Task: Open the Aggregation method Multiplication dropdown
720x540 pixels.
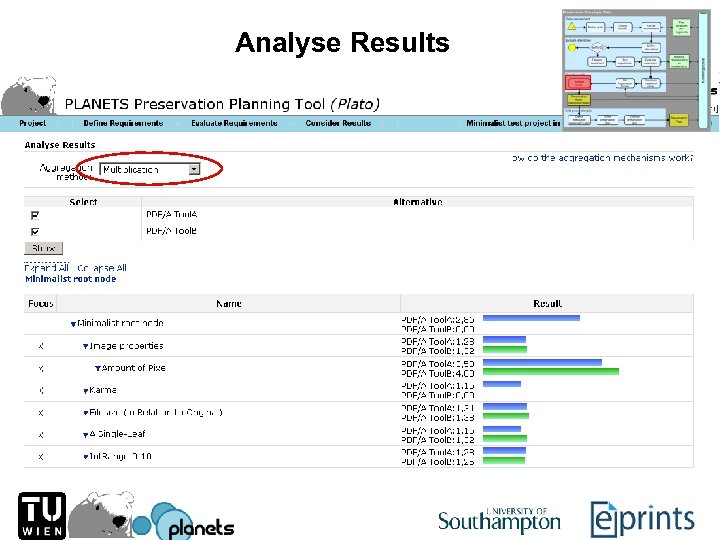Action: click(x=150, y=169)
